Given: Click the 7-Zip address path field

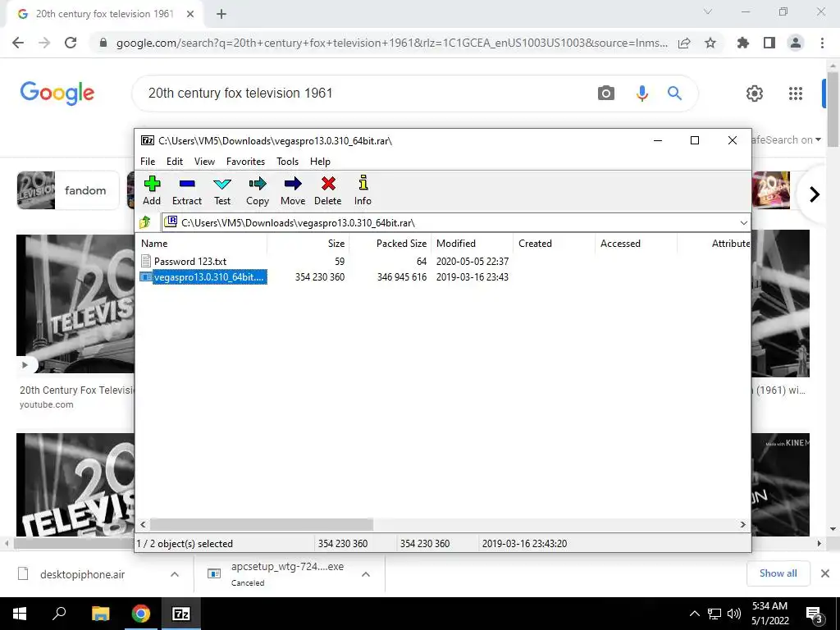Looking at the screenshot, I should [450, 223].
